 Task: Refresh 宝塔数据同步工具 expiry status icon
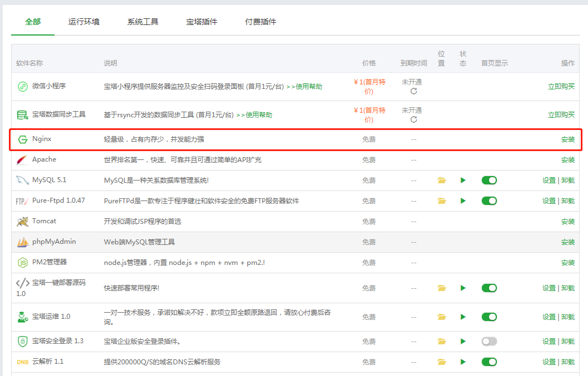[x=413, y=119]
